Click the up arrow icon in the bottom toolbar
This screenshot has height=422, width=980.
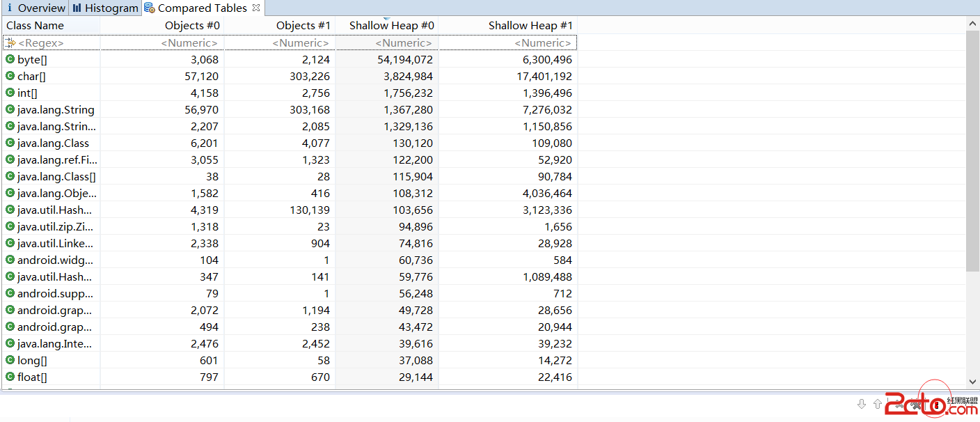tap(878, 404)
